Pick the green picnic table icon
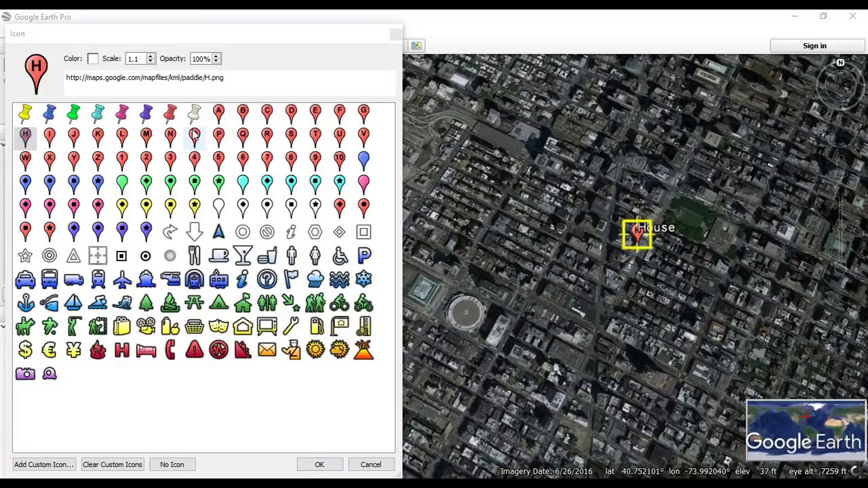Image resolution: width=868 pixels, height=488 pixels. point(195,303)
